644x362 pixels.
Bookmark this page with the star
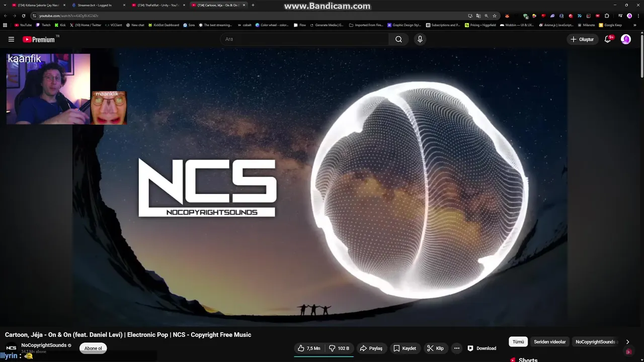(x=495, y=16)
